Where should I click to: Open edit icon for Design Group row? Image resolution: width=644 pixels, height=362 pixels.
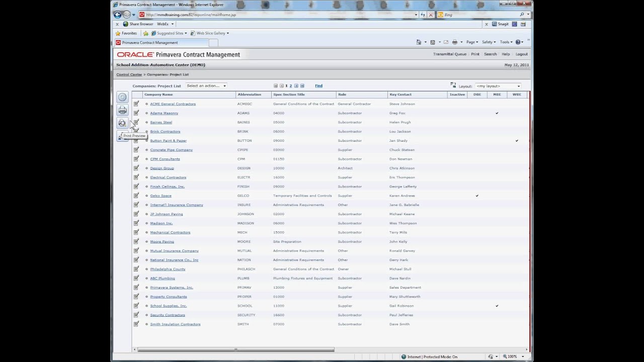(136, 168)
